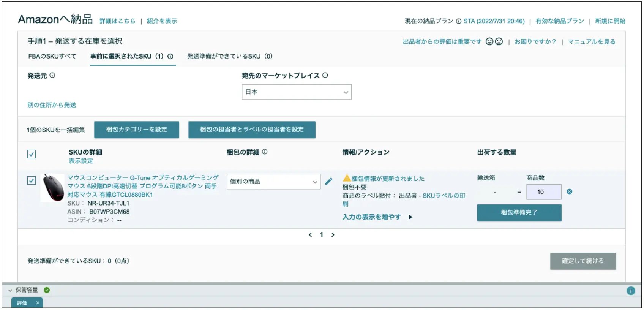Expand 入力の表示を増やす arrow
Image resolution: width=644 pixels, height=310 pixels.
[410, 217]
